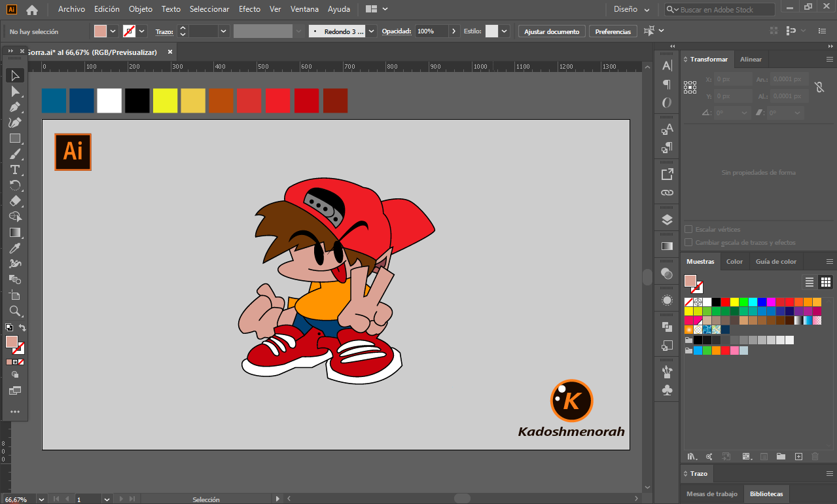
Task: Switch to the Alinear tab
Action: click(751, 60)
